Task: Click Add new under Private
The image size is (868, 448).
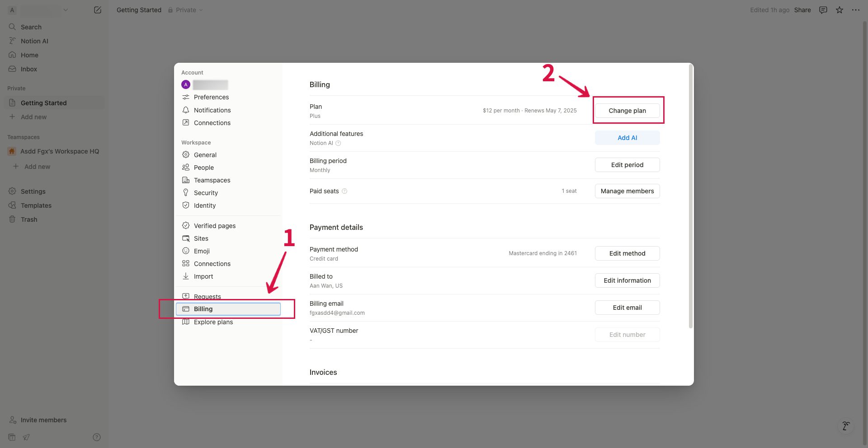Action: click(x=54, y=117)
